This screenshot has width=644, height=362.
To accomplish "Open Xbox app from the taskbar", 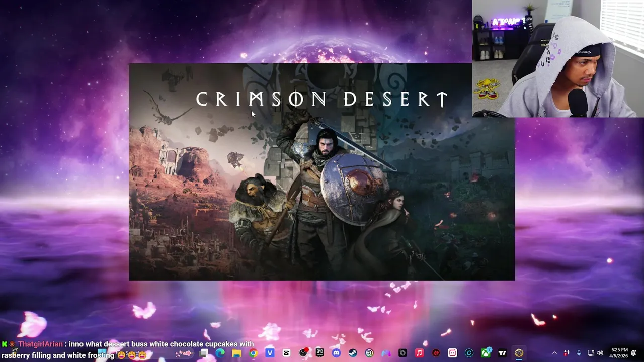I will (x=486, y=353).
